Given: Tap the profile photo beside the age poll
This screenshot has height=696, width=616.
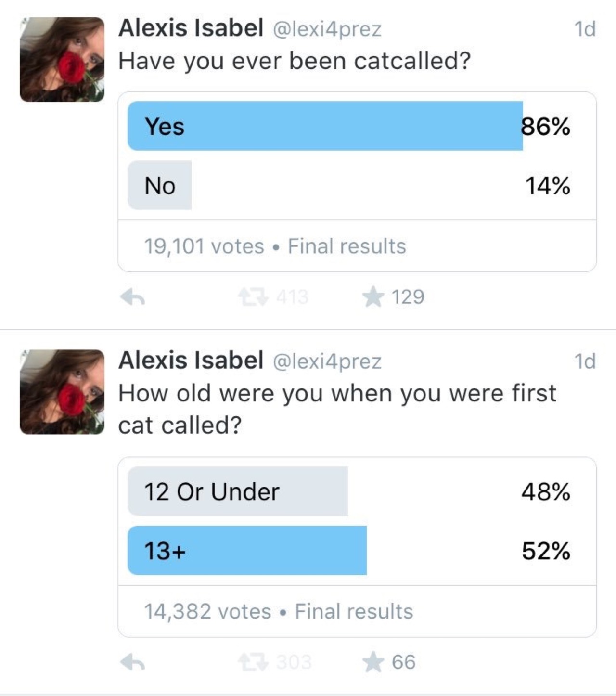Looking at the screenshot, I should (x=62, y=392).
